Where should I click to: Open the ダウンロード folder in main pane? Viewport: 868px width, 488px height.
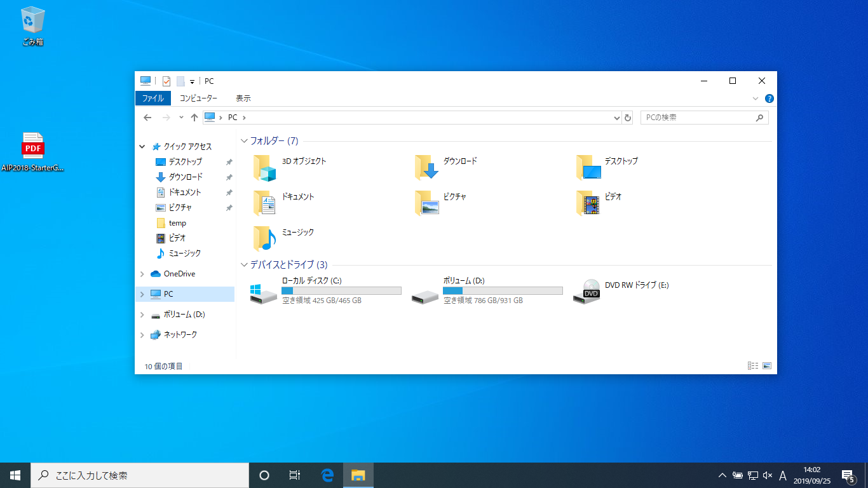[427, 168]
